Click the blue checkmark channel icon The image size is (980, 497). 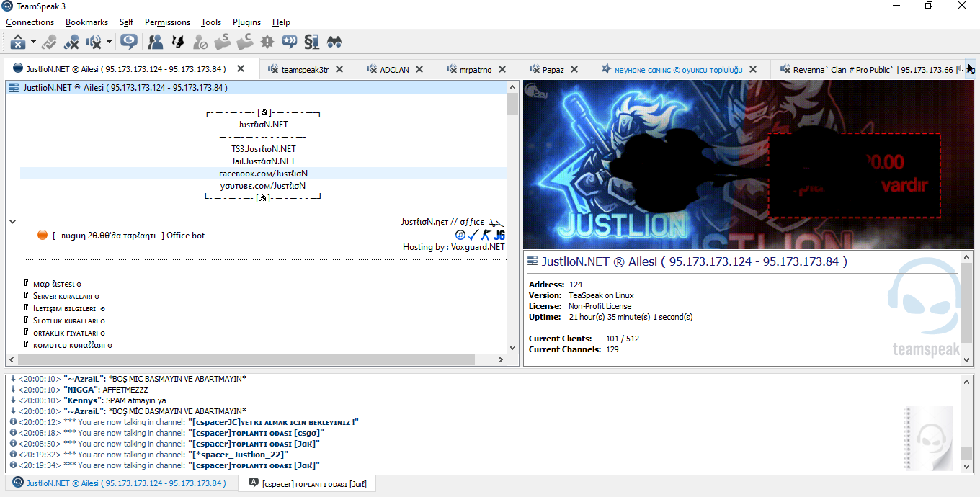[x=473, y=235]
